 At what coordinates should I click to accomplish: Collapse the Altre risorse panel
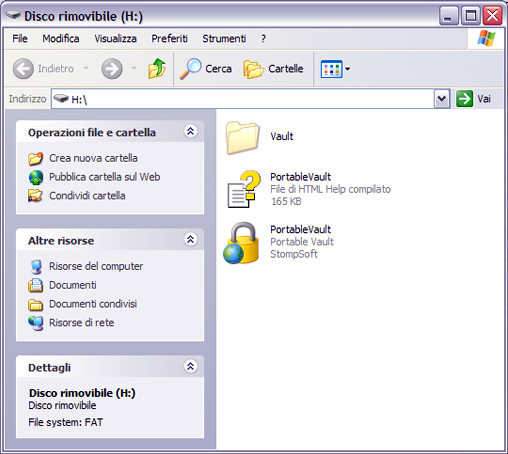[190, 239]
